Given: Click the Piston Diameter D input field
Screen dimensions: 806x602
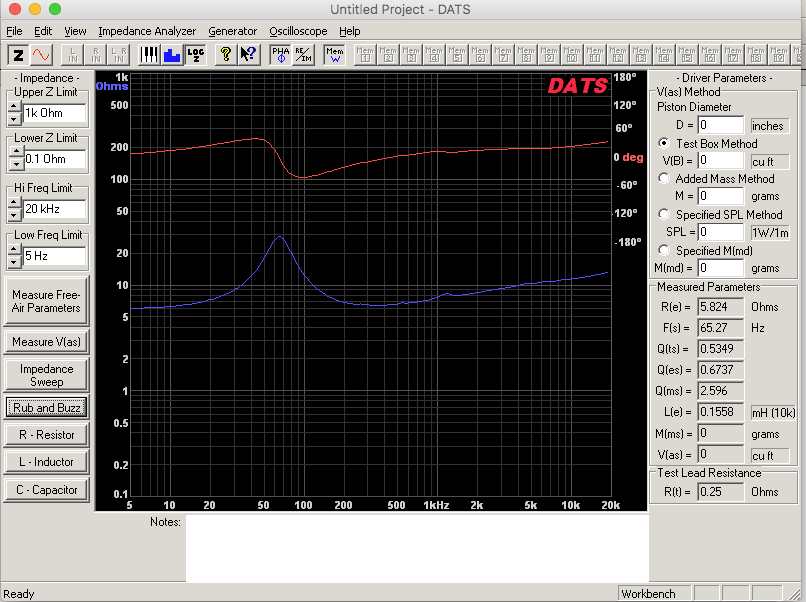Looking at the screenshot, I should point(720,125).
